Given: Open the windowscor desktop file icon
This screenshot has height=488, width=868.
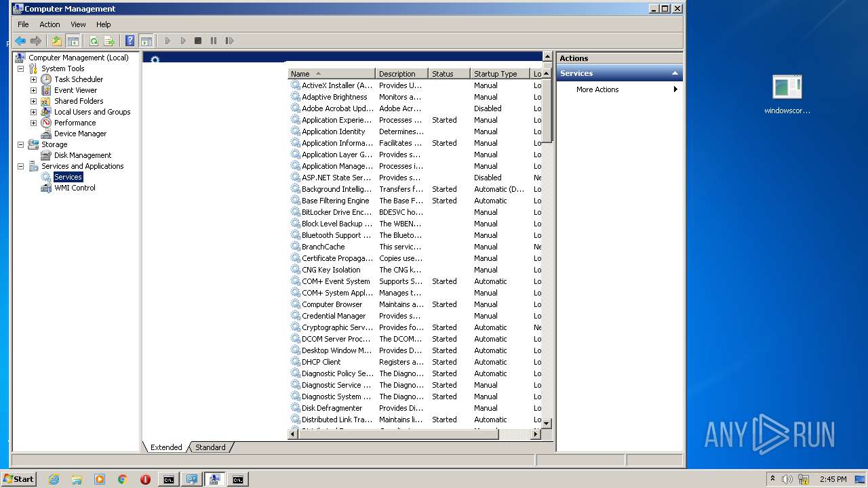Looking at the screenshot, I should pyautogui.click(x=787, y=94).
